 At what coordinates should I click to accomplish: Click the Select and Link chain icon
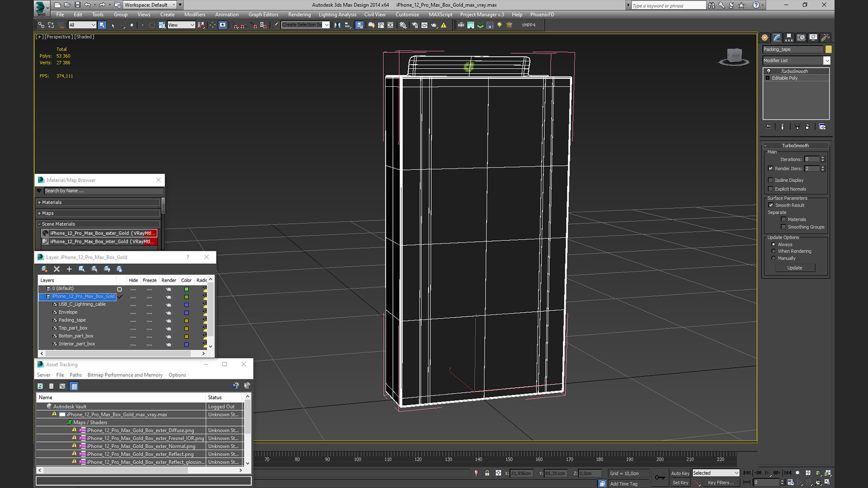coord(41,25)
